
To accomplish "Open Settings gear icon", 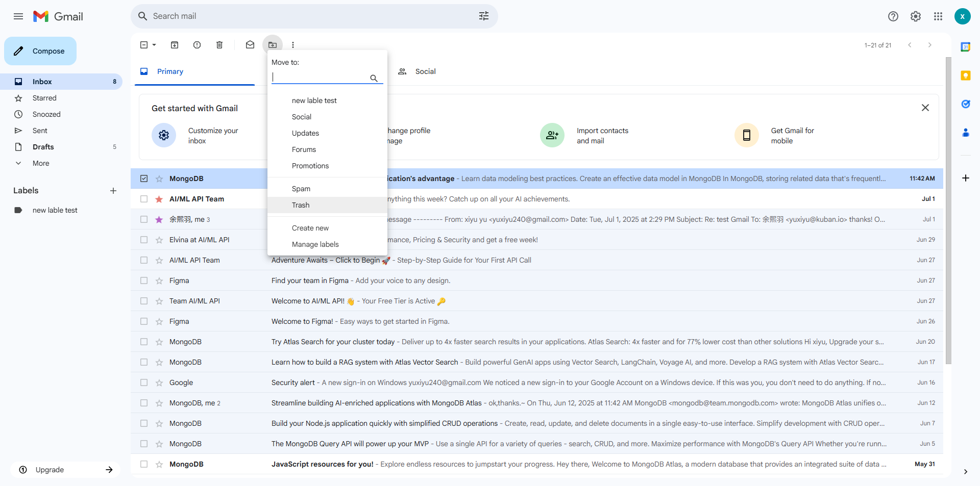I will click(x=916, y=16).
